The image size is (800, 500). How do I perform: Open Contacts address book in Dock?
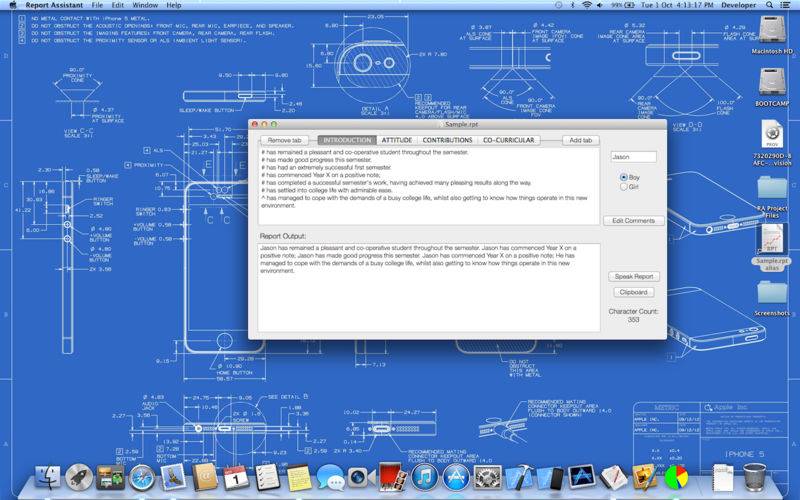(205, 478)
